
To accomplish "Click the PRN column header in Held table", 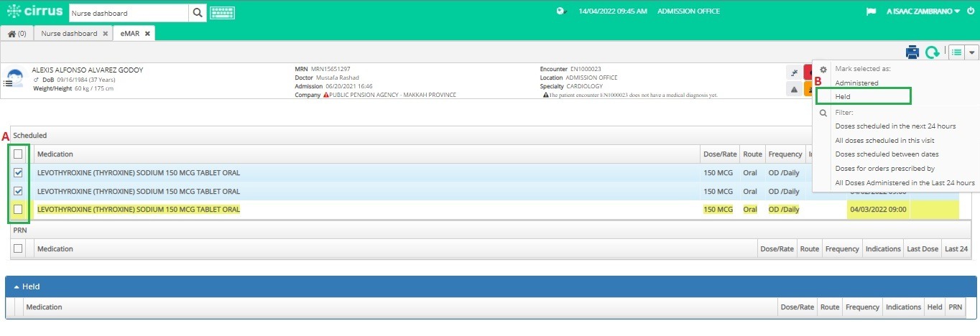I will tap(956, 307).
